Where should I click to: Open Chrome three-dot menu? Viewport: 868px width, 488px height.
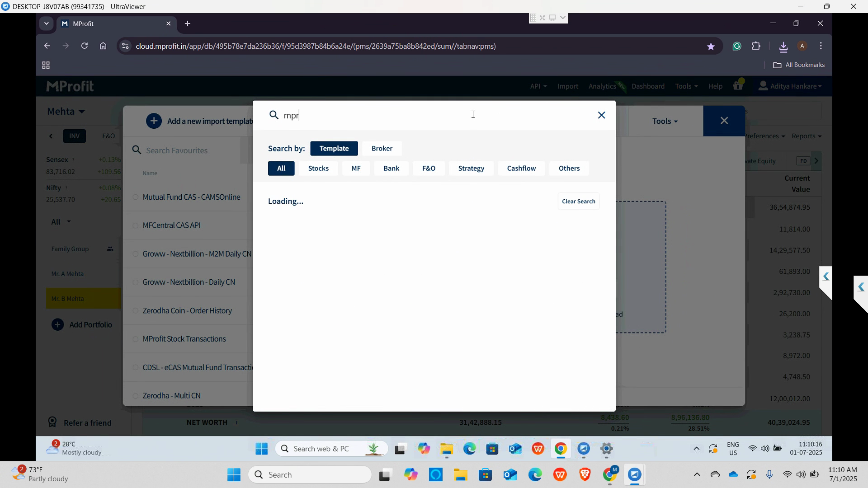click(821, 46)
